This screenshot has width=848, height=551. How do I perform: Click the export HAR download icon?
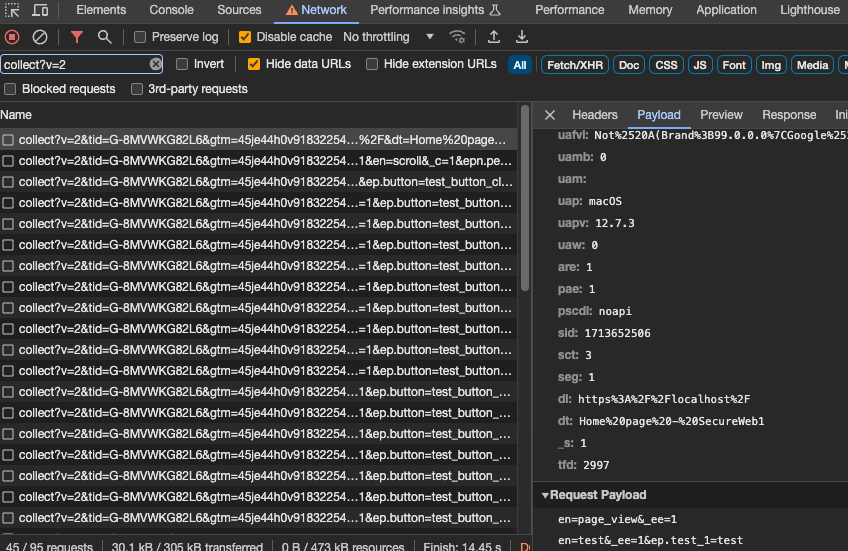[522, 37]
